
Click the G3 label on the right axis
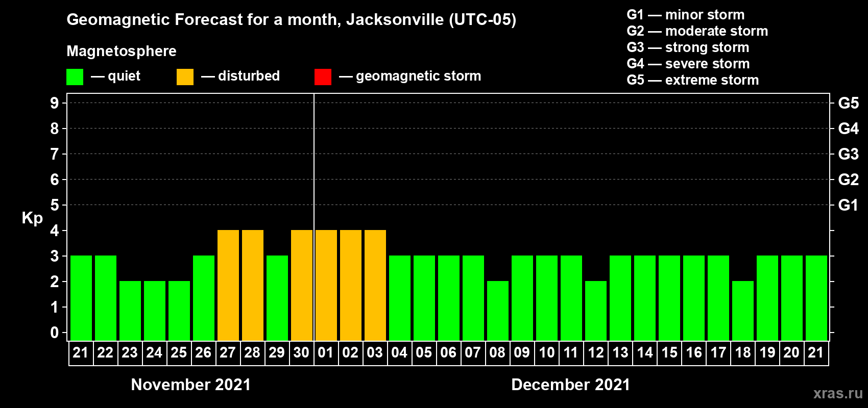[849, 154]
